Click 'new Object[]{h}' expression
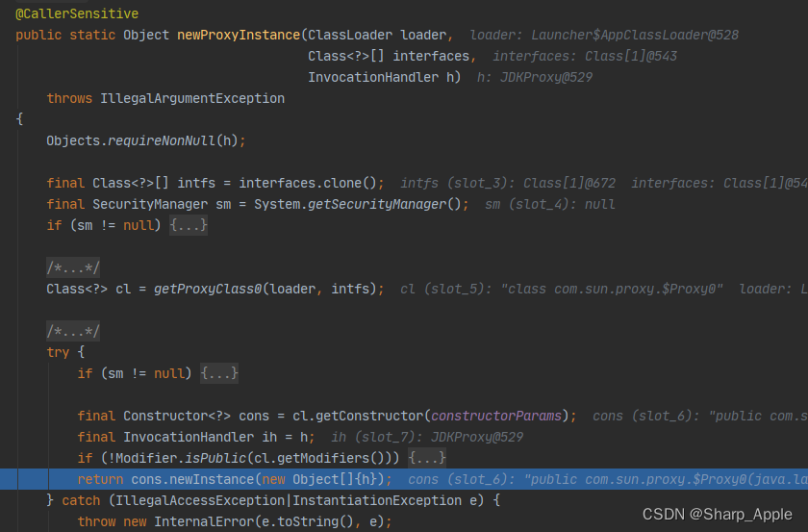The width and height of the screenshot is (808, 532). 319,479
